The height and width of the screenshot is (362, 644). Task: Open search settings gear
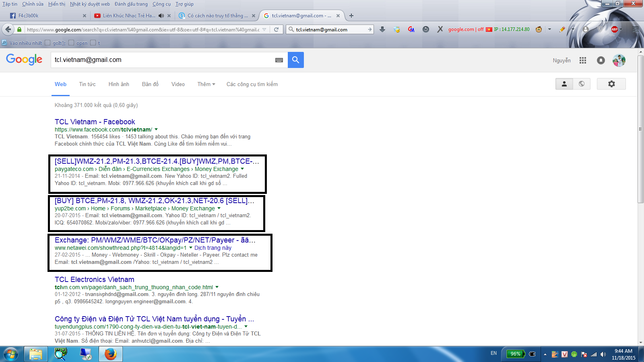pyautogui.click(x=611, y=84)
